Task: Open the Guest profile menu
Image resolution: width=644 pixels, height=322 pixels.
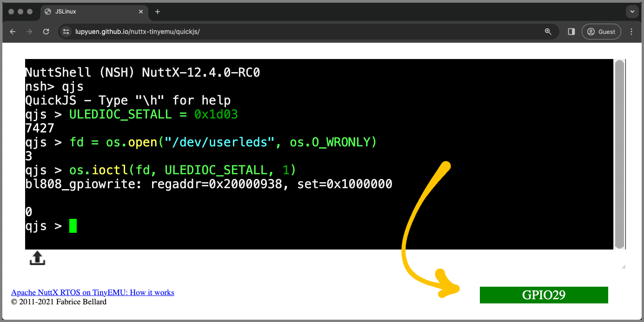Action: pyautogui.click(x=601, y=32)
